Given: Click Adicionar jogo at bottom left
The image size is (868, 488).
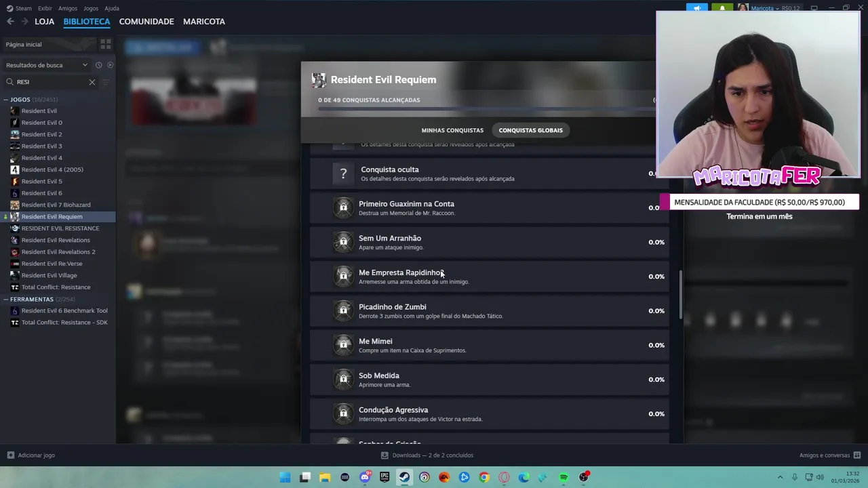Looking at the screenshot, I should pyautogui.click(x=31, y=455).
